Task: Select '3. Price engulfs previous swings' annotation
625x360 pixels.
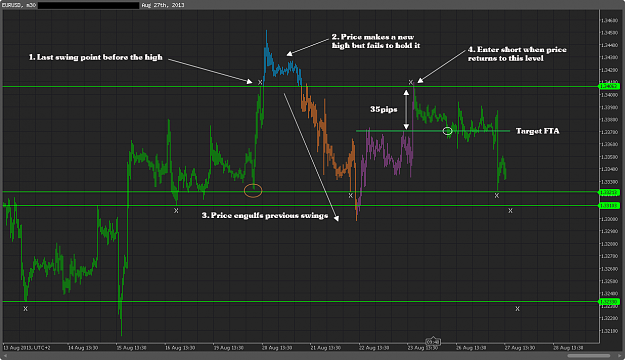Action: (x=265, y=215)
